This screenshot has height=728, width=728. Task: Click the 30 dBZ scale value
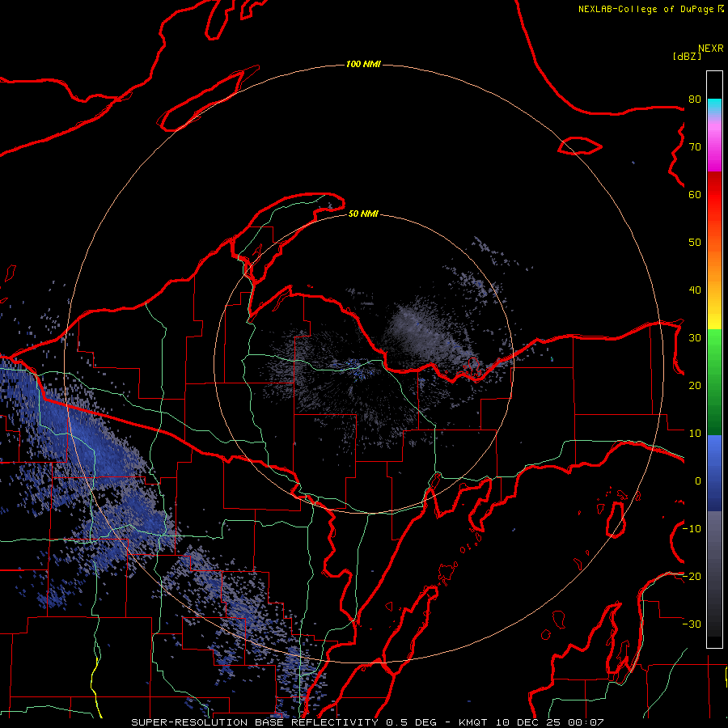(695, 338)
